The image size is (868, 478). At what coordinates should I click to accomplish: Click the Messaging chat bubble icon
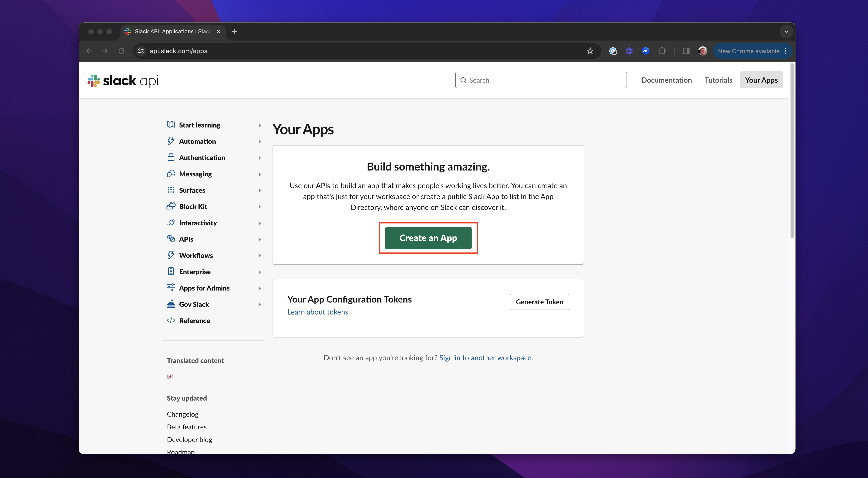pos(171,173)
